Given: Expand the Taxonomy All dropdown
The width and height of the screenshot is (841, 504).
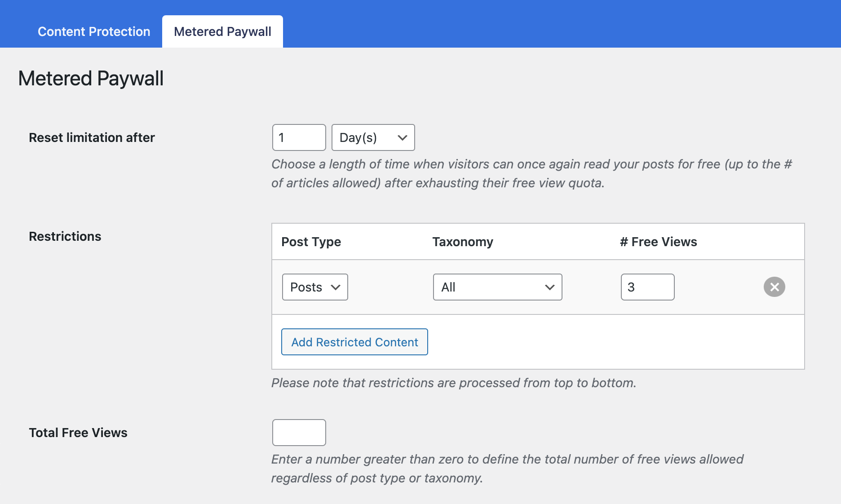Looking at the screenshot, I should pos(497,287).
